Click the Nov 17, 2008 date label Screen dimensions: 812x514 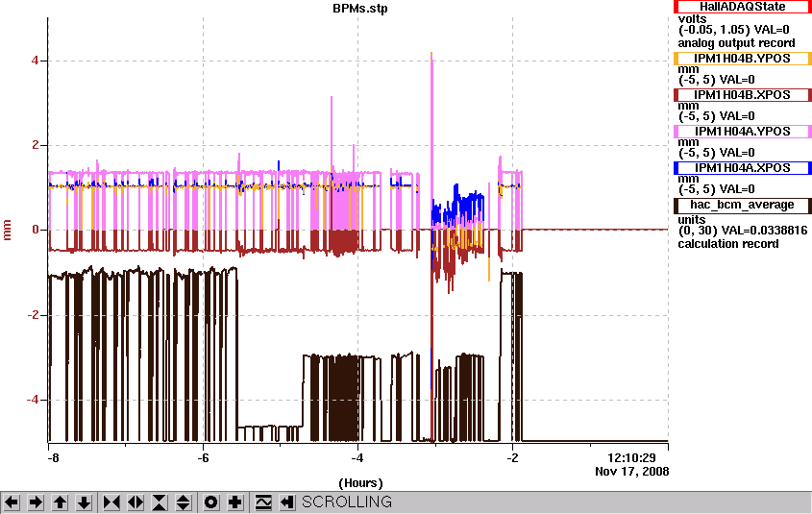631,472
